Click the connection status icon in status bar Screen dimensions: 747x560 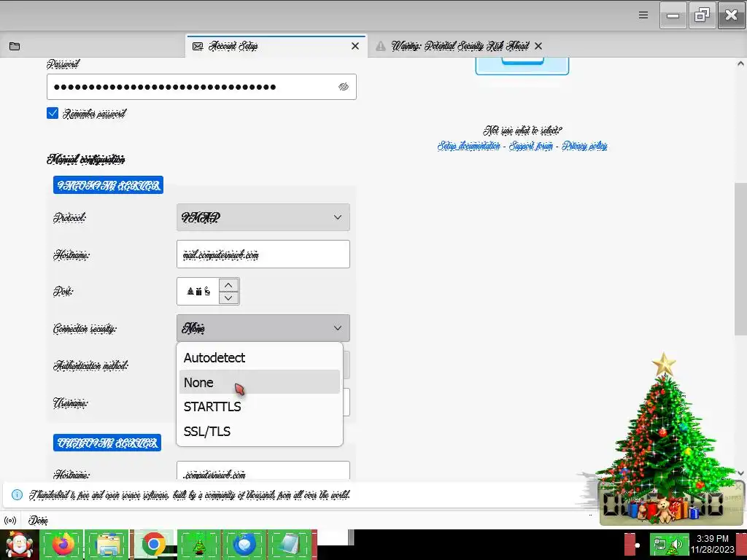tap(10, 521)
